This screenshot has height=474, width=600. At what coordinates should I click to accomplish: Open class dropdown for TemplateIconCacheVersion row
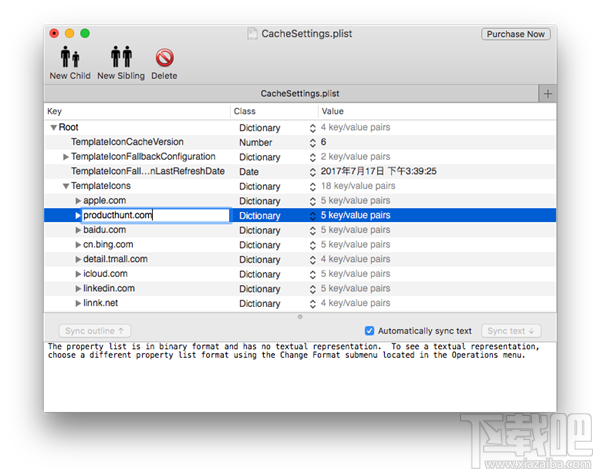coord(312,143)
